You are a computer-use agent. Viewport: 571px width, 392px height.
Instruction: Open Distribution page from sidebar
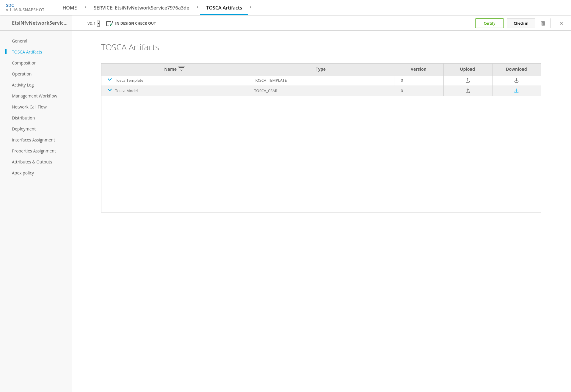point(23,118)
